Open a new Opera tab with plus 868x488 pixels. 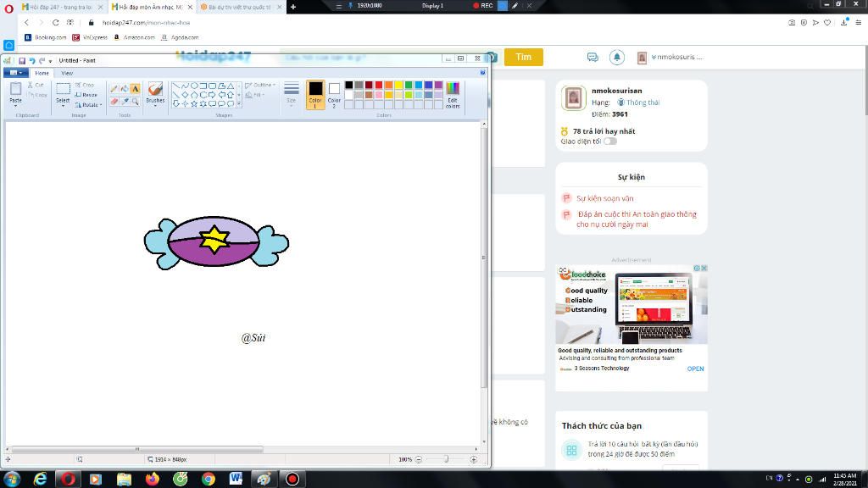292,7
